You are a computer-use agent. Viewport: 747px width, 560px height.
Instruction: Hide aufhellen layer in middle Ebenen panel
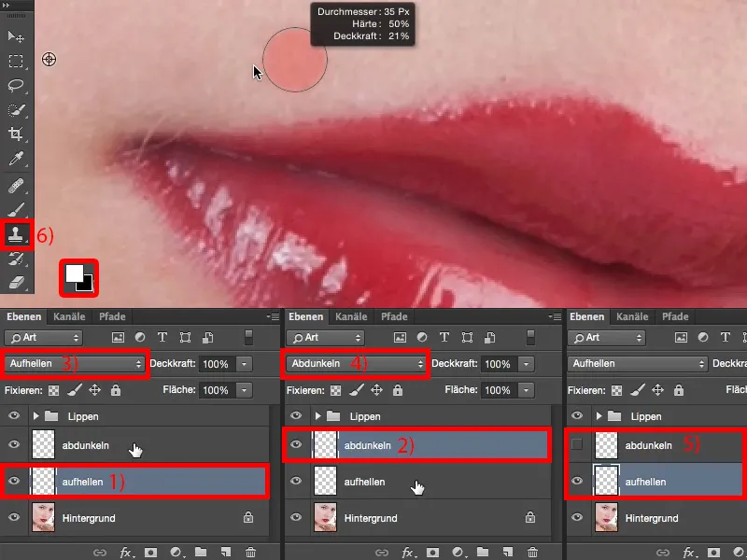(296, 481)
